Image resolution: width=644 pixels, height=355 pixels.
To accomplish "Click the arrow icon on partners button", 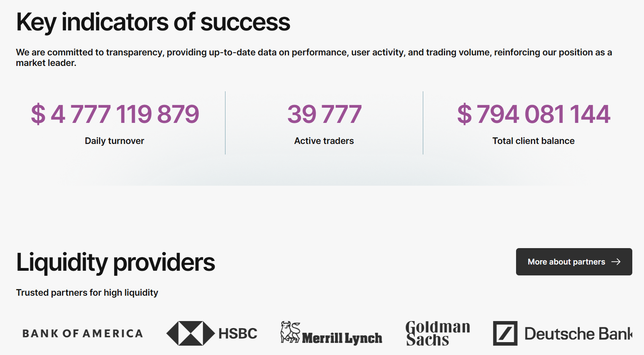I will (616, 262).
